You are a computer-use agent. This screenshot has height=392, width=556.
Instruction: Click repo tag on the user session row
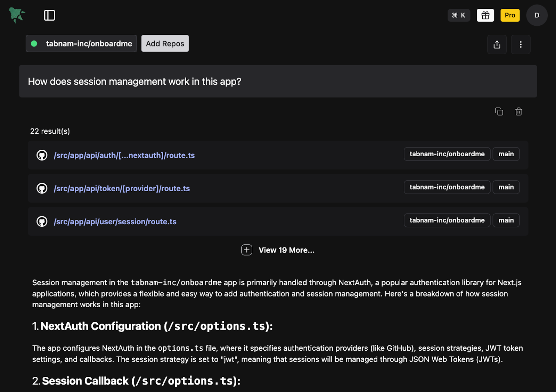pyautogui.click(x=447, y=220)
